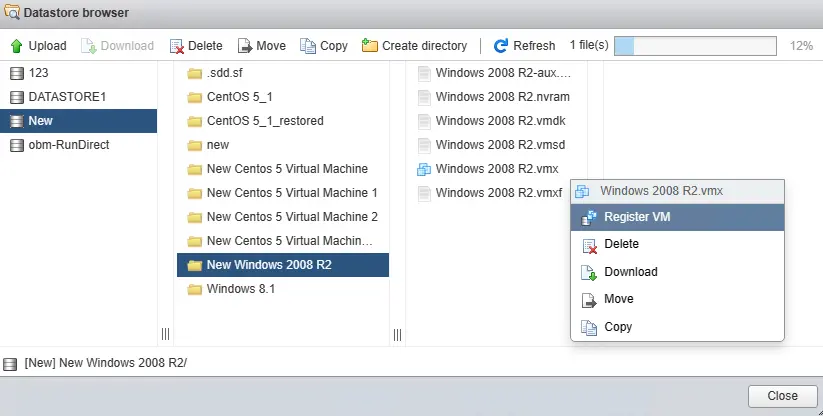Click the Upload toolbar icon
Screen dimensions: 823x416
[x=16, y=46]
